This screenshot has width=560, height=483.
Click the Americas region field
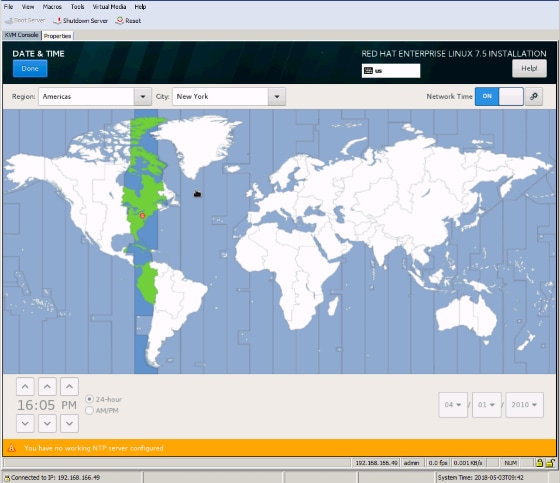coord(86,96)
